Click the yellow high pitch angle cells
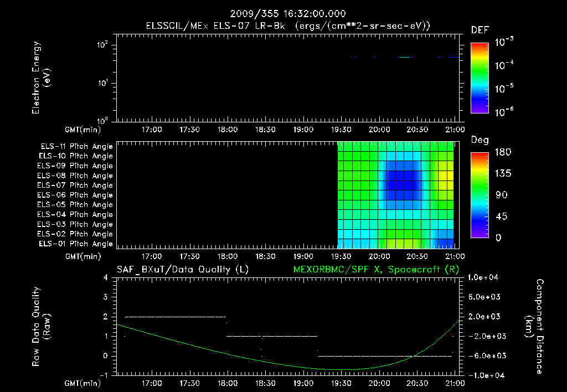Viewport: 567px width, 392px height. click(x=446, y=180)
